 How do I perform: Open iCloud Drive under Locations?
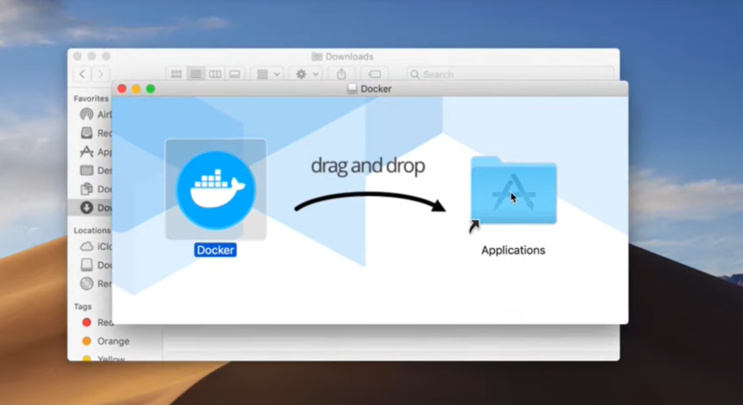(87, 246)
